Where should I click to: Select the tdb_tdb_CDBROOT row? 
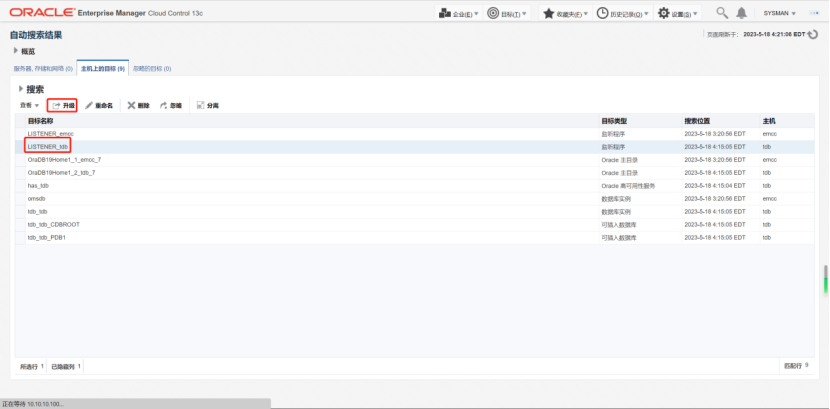(x=414, y=225)
